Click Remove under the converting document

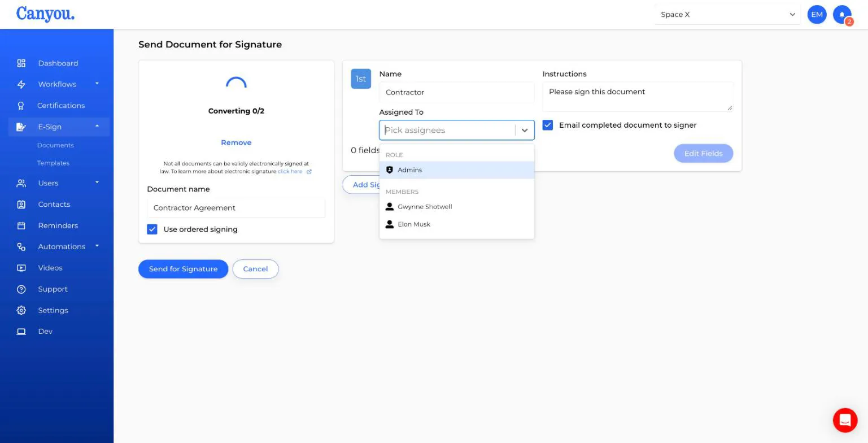point(236,142)
